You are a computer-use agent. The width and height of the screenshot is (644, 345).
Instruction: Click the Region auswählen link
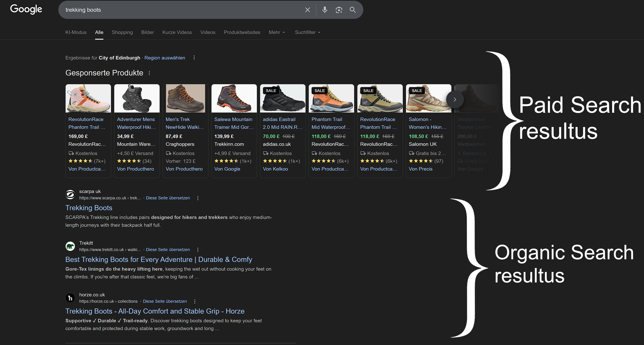[x=165, y=58]
